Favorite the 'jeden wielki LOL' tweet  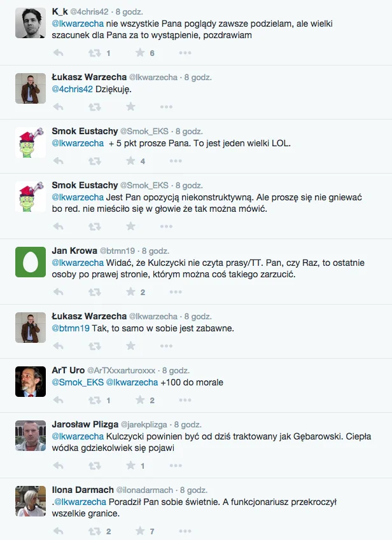tap(130, 160)
